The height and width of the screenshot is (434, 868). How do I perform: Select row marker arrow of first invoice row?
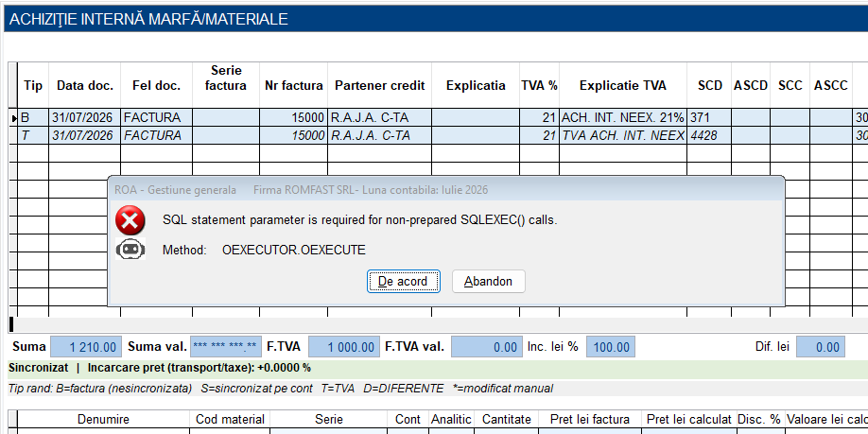tap(13, 118)
